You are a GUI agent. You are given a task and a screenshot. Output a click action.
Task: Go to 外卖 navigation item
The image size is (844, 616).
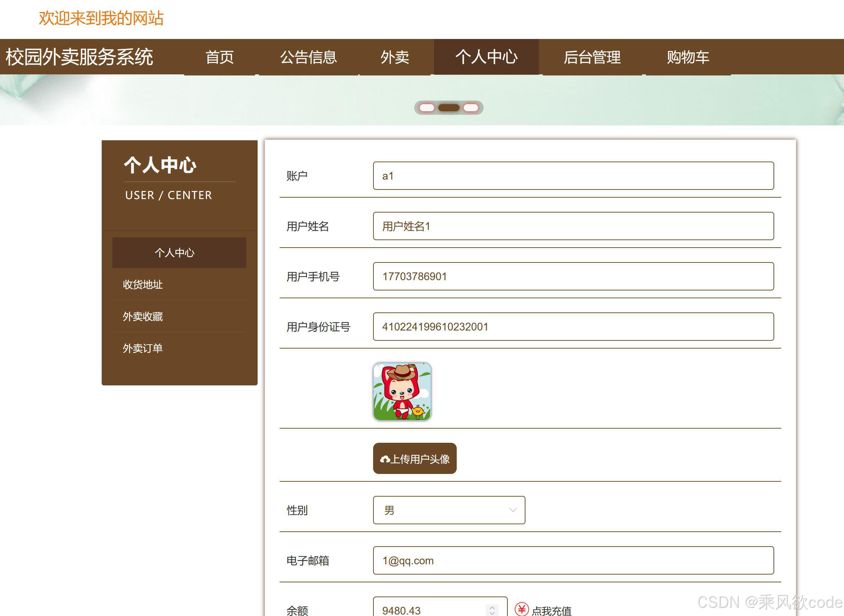[395, 57]
